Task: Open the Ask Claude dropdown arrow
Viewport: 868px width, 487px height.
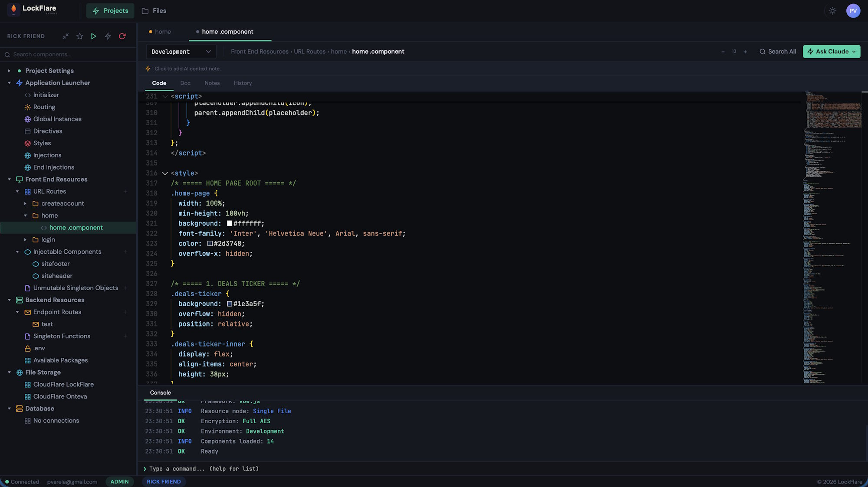Action: [854, 52]
